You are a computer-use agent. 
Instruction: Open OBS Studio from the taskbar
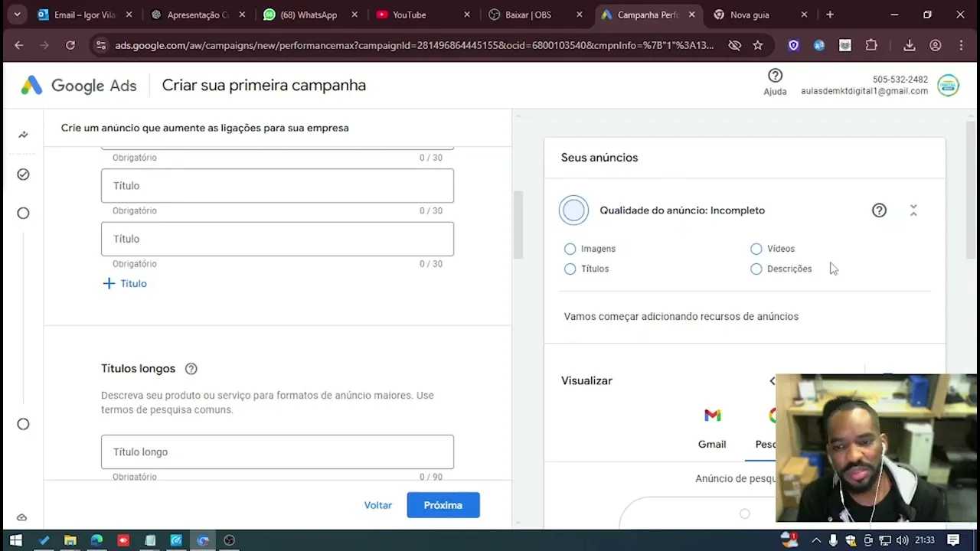[229, 540]
